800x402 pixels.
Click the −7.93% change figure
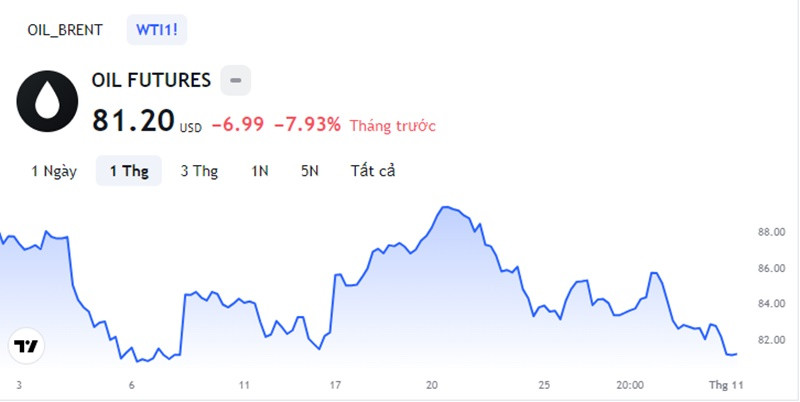(x=307, y=124)
